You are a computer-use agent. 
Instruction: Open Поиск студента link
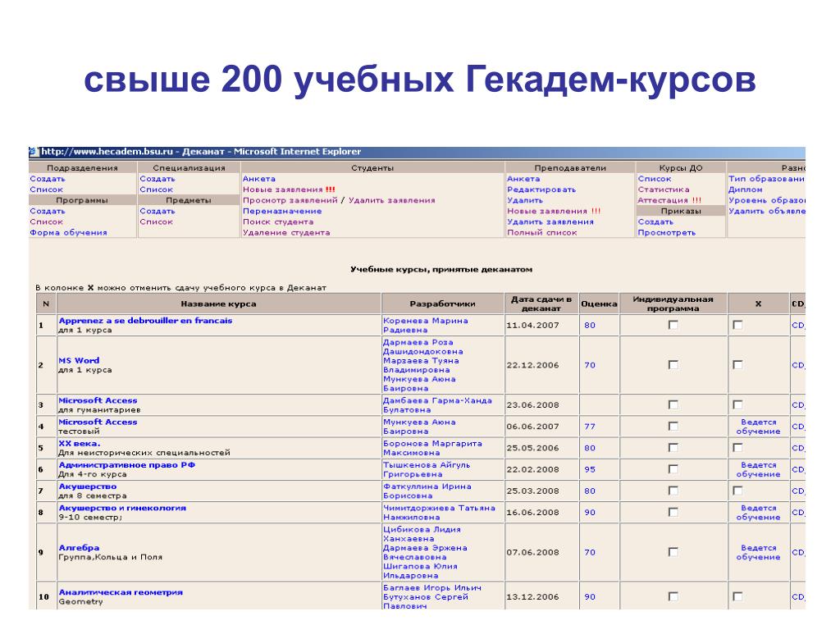pyautogui.click(x=278, y=221)
